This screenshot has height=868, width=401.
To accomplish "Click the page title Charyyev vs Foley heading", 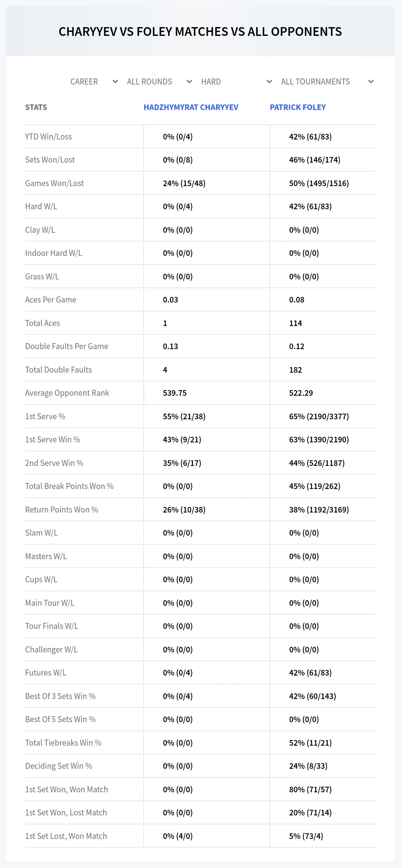I will 200,31.
